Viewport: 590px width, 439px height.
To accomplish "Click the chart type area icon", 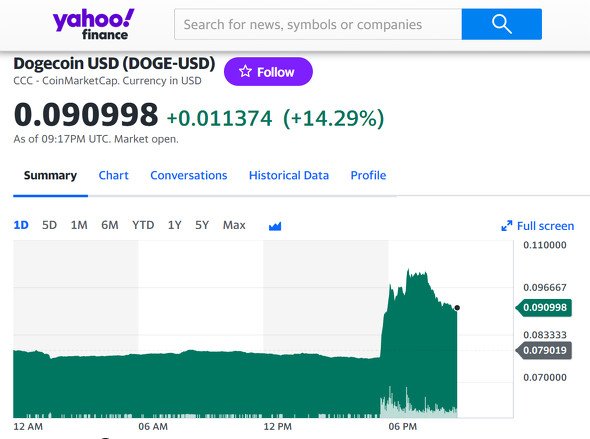I will pyautogui.click(x=275, y=226).
